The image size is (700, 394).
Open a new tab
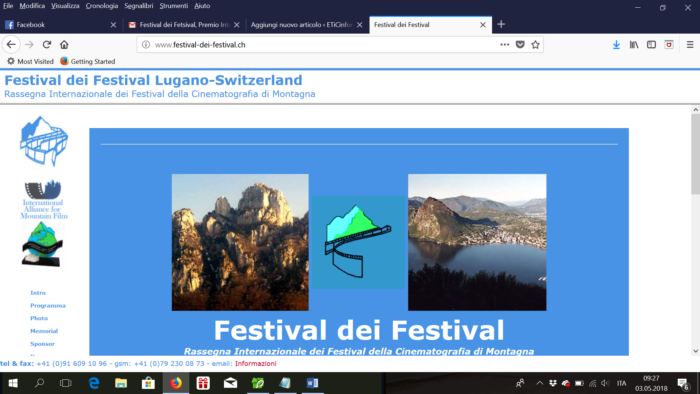[x=501, y=25]
